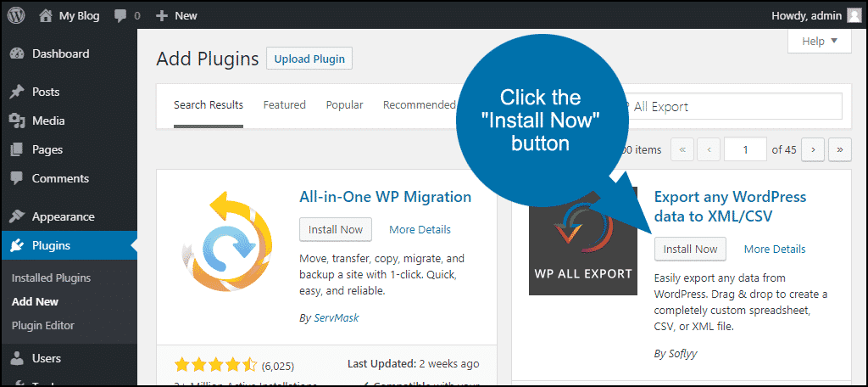Open ServMask author link
The width and height of the screenshot is (868, 387).
coord(335,318)
